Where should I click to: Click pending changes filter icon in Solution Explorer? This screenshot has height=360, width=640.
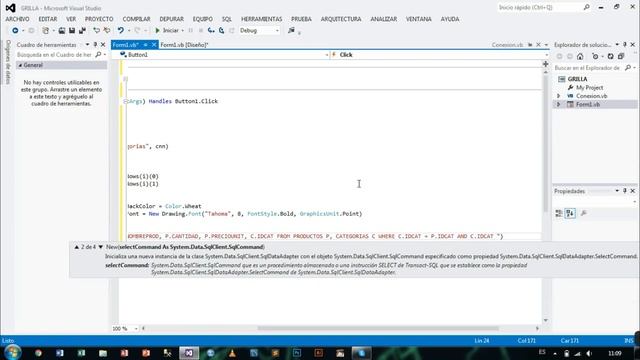pyautogui.click(x=595, y=56)
